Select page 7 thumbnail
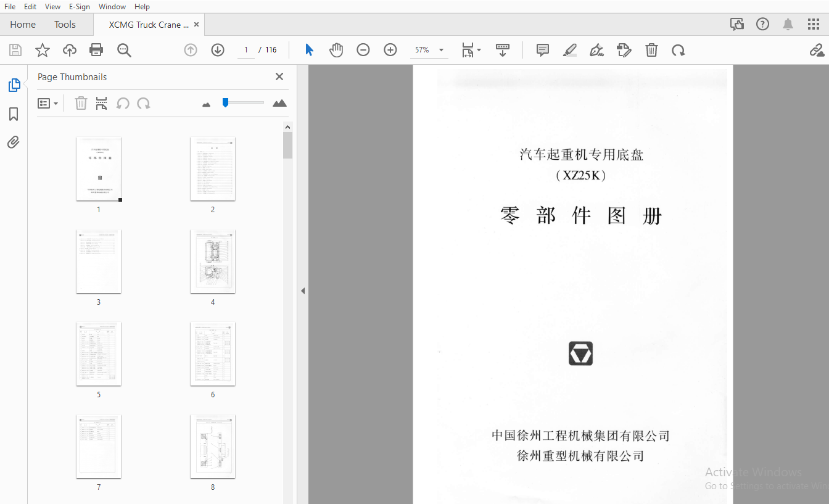The height and width of the screenshot is (504, 829). (x=99, y=447)
